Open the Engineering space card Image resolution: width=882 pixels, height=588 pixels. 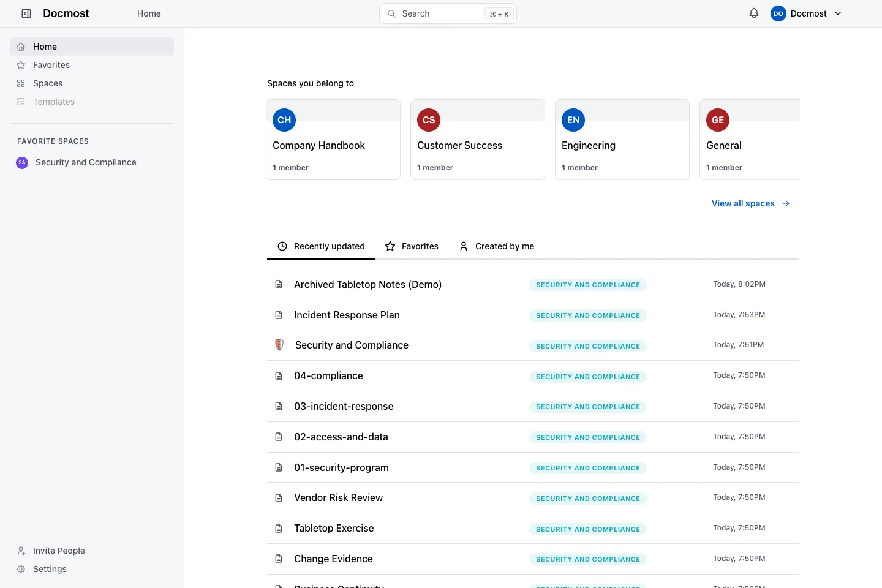click(622, 140)
